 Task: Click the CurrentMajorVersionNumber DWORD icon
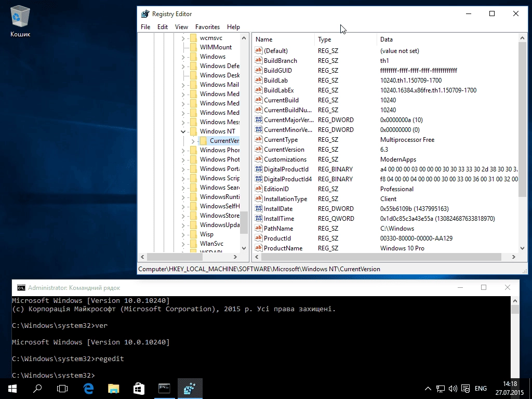point(259,119)
